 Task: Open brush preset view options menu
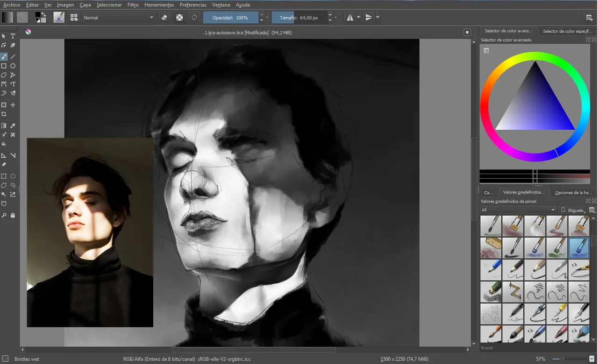(592, 210)
